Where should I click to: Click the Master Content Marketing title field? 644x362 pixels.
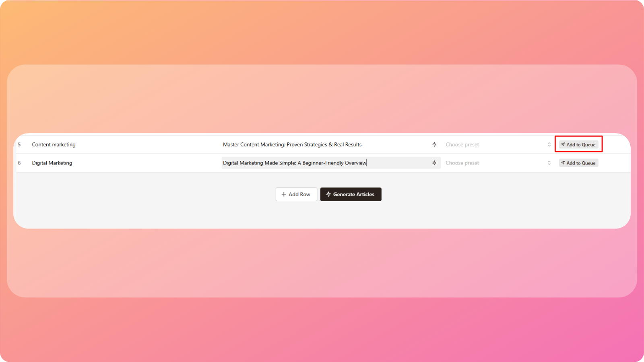292,144
